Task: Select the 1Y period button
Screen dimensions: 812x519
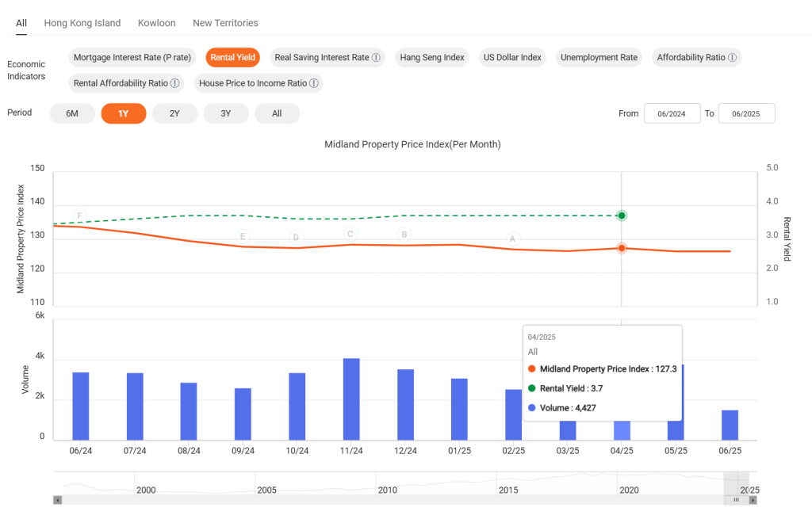Action: [x=123, y=113]
